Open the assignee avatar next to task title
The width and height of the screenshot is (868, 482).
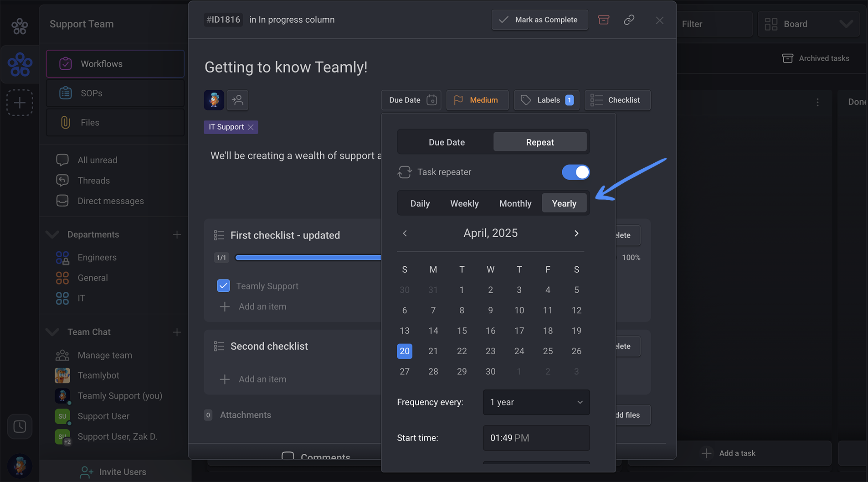214,100
